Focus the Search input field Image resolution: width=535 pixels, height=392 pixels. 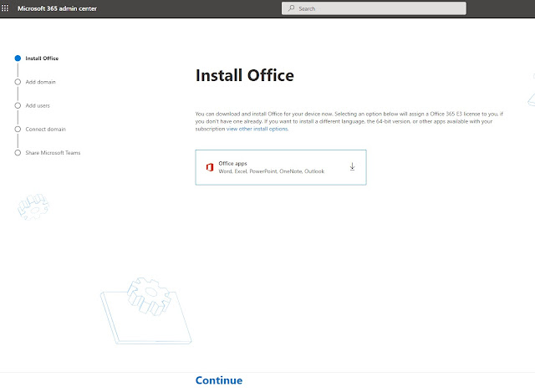374,8
